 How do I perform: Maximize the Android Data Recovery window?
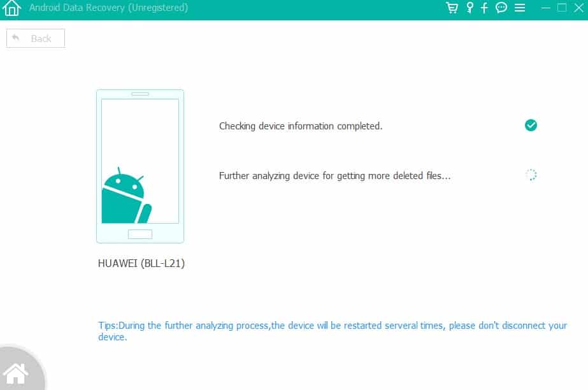click(562, 8)
